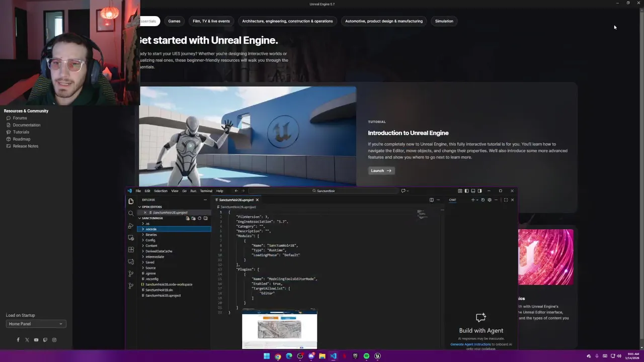The width and height of the screenshot is (644, 362).
Task: Open the VS Code Explorer activity icon
Action: pyautogui.click(x=131, y=201)
